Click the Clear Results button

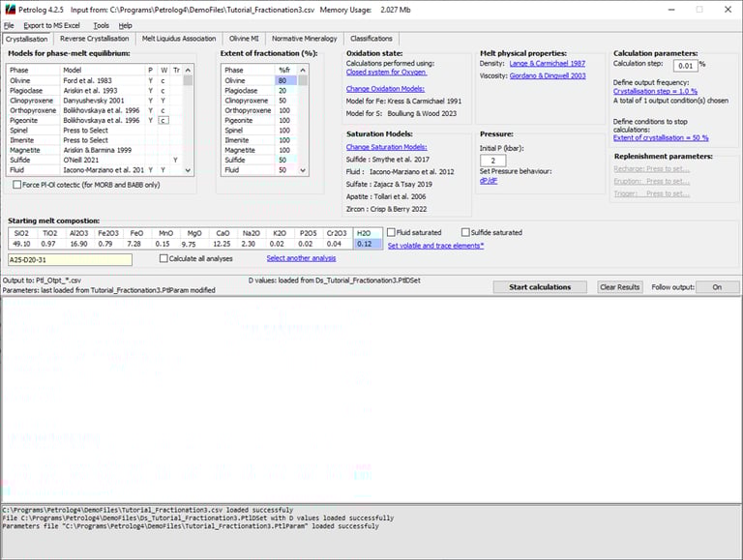(619, 287)
